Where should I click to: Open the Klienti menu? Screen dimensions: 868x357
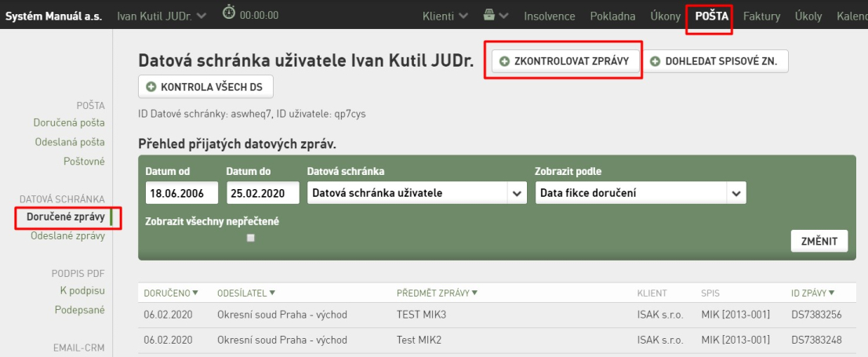pos(445,16)
